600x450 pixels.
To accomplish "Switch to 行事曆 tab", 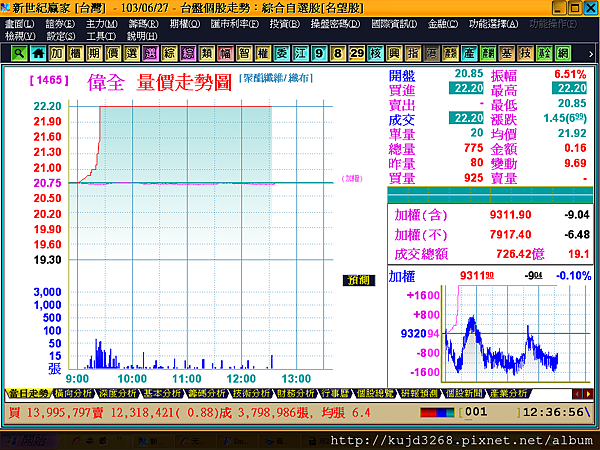I will [x=335, y=393].
